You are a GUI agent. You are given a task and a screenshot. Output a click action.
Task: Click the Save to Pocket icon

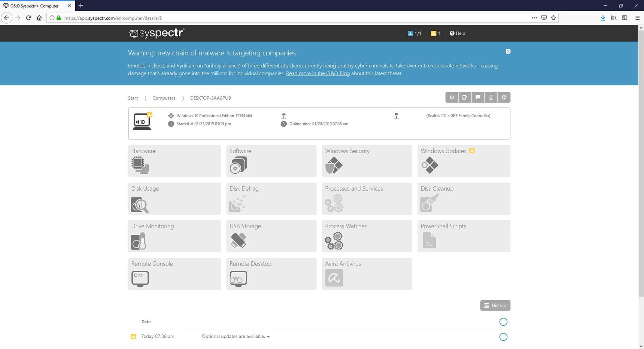544,18
